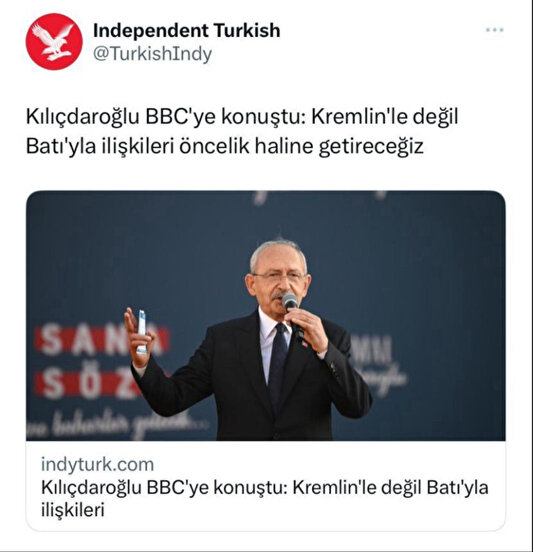Click the paper held in raised hand
533x552 pixels.
pos(142,332)
